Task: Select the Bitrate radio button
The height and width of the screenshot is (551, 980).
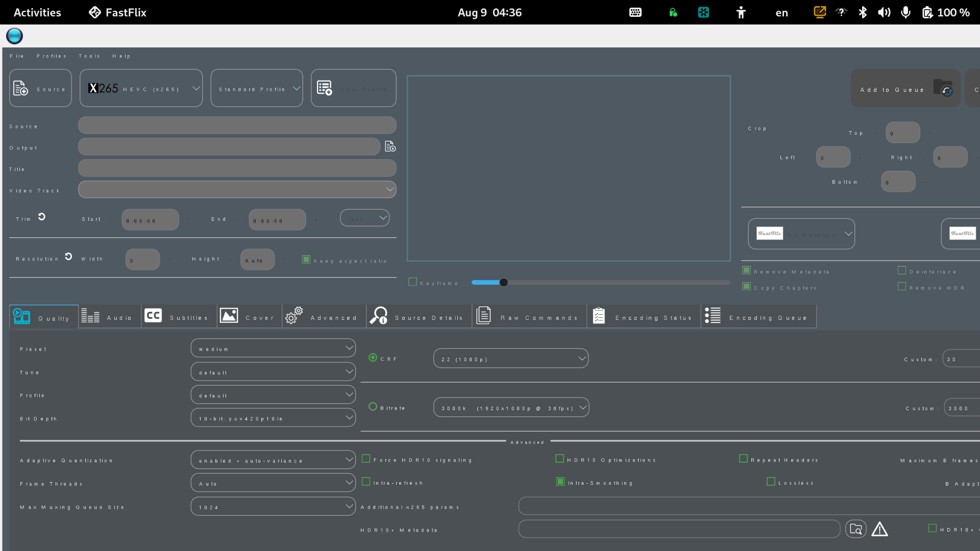Action: point(373,407)
